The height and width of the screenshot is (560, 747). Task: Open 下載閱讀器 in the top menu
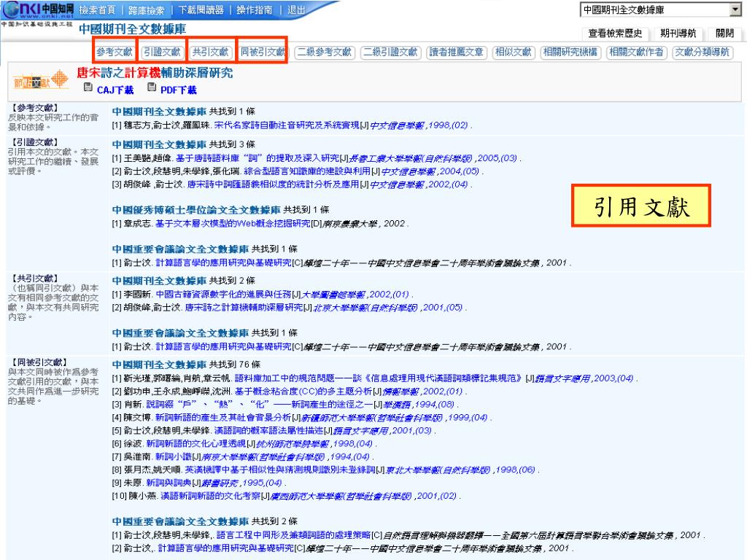point(201,10)
